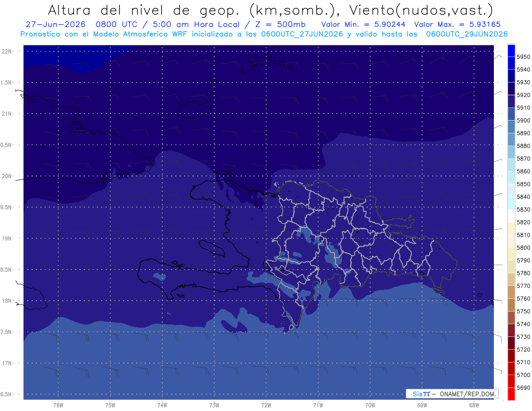The height and width of the screenshot is (411, 532).
Task: Click the 71W longitude axis label
Action: (318, 405)
